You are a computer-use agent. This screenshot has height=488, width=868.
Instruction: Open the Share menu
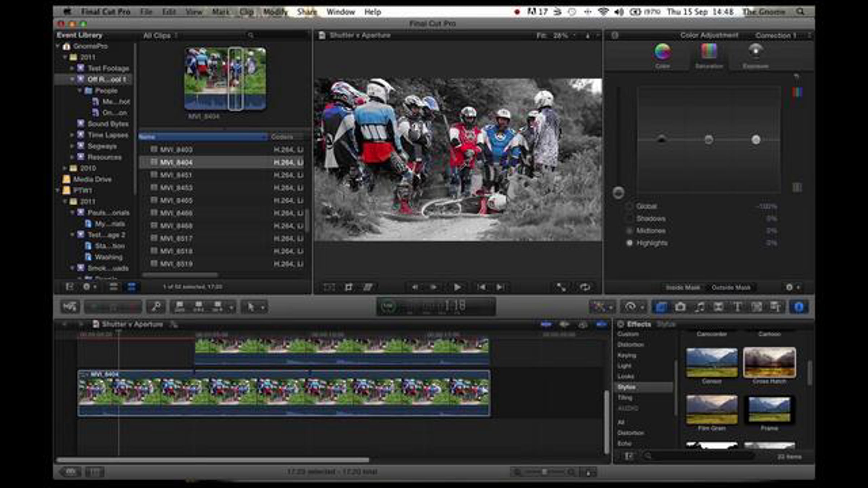(x=307, y=12)
